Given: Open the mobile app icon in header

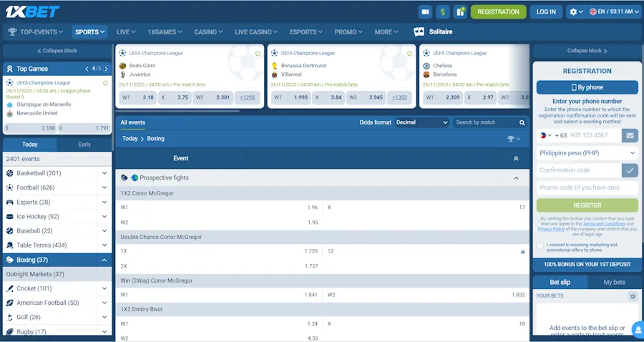Looking at the screenshot, I should [425, 12].
